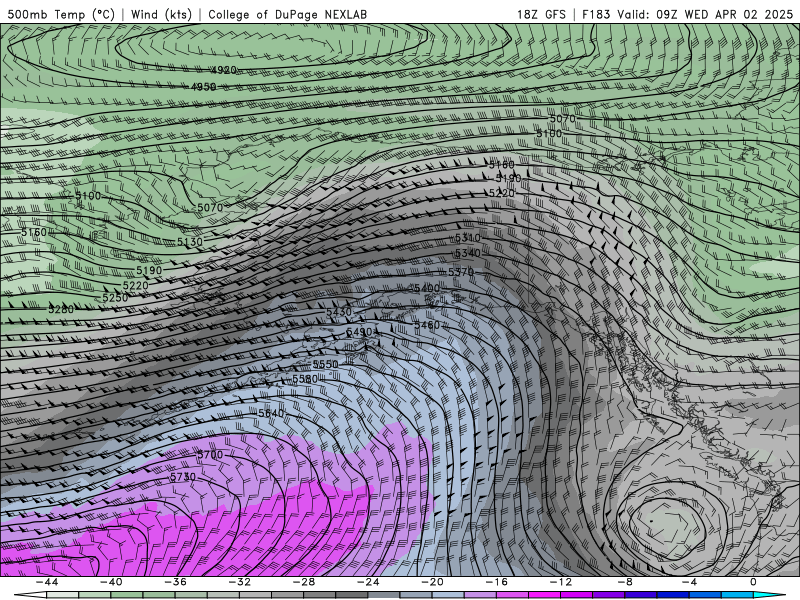Click the -8 colorbar tick label
This screenshot has width=800, height=600.
pyautogui.click(x=625, y=582)
